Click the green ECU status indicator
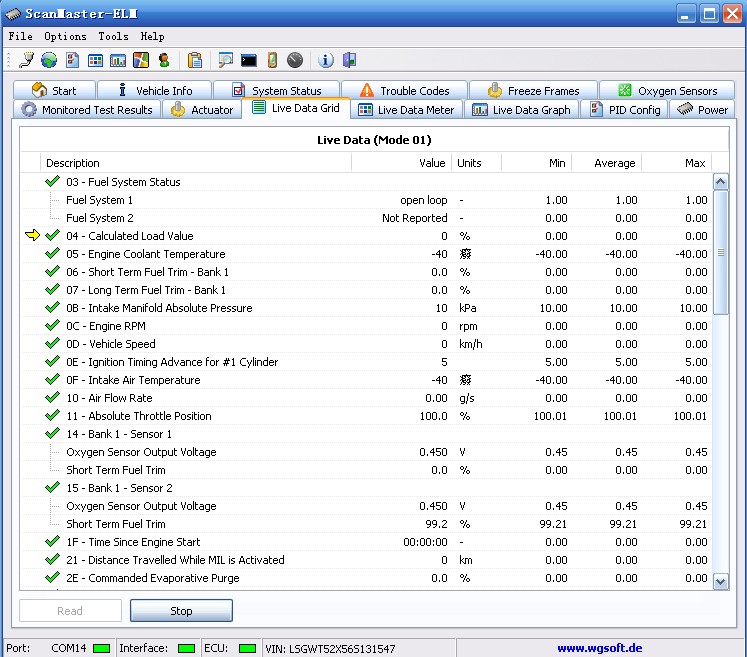The image size is (747, 657). pyautogui.click(x=247, y=648)
